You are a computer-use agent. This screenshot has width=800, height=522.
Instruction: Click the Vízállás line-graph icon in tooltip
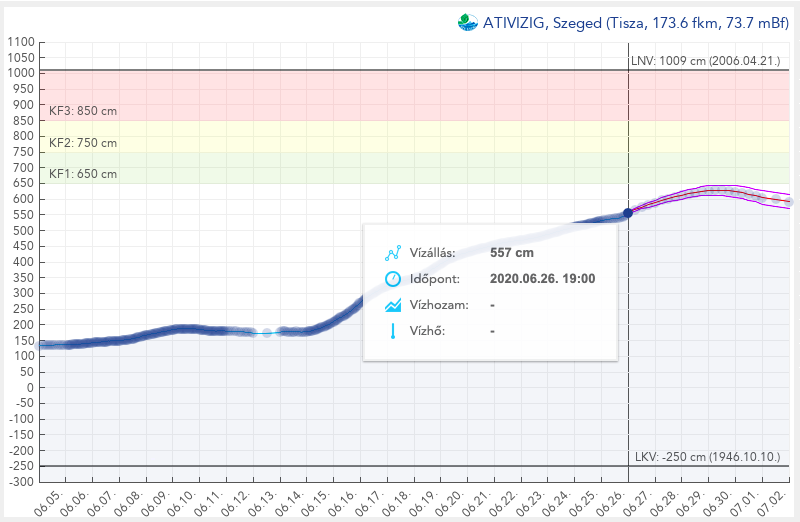point(392,253)
